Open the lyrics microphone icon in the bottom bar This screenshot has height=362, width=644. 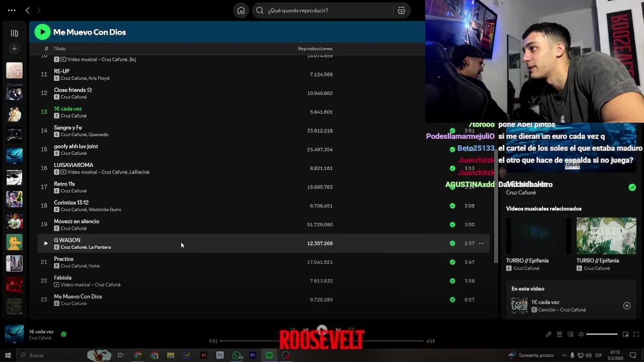click(x=549, y=334)
